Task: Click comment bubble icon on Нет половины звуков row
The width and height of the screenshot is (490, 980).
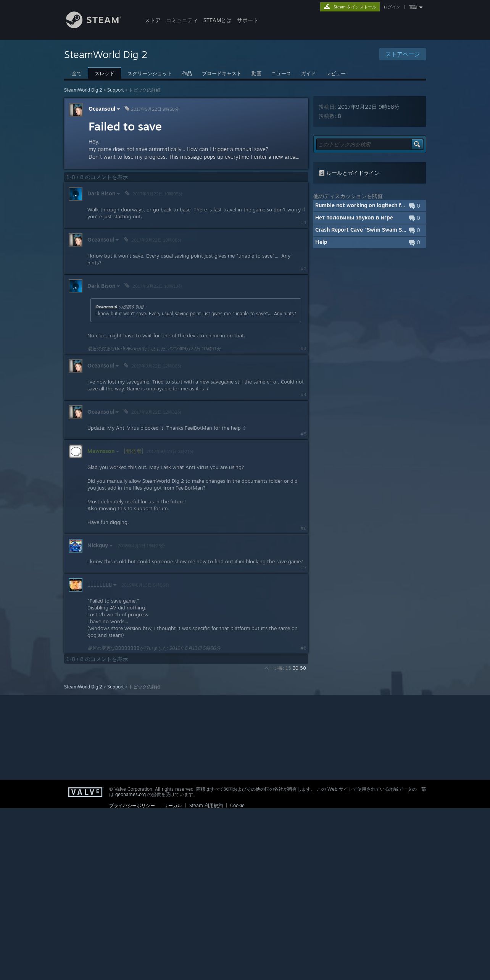Action: pyautogui.click(x=412, y=218)
